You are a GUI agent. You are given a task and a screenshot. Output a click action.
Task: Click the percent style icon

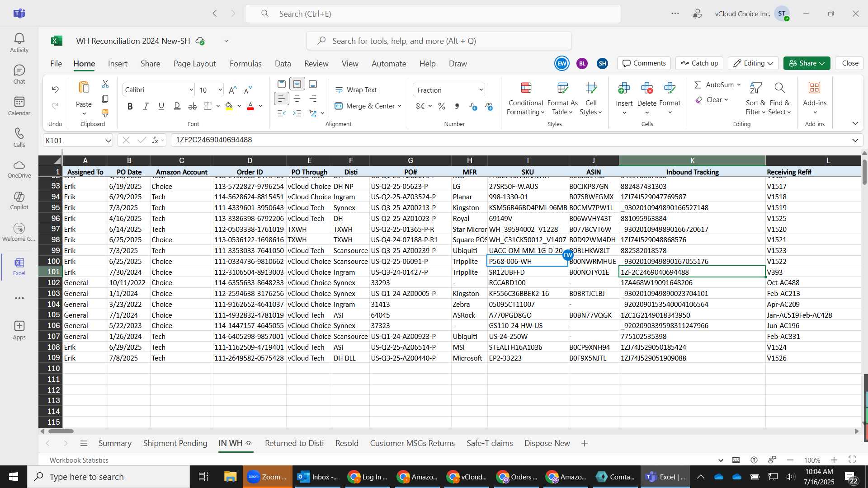pos(442,106)
